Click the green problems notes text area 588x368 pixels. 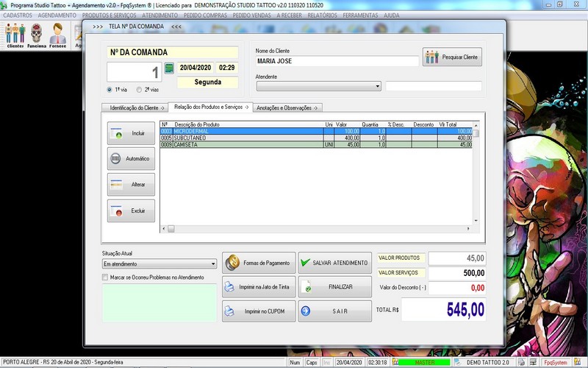click(159, 302)
